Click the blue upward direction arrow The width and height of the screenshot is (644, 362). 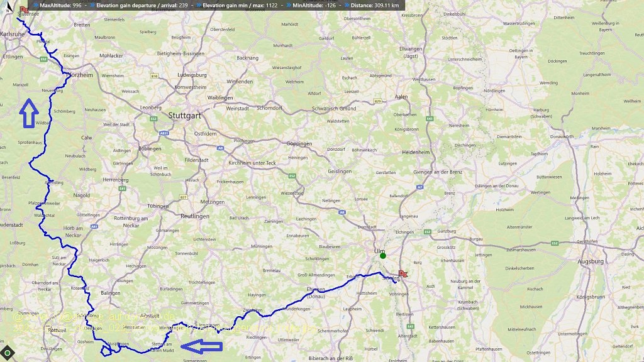coord(29,113)
